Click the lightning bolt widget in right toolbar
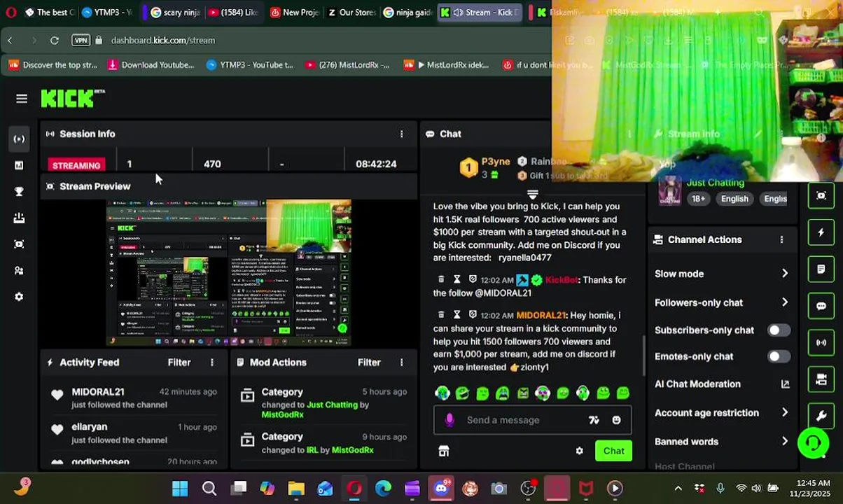This screenshot has height=504, width=843. 821,232
